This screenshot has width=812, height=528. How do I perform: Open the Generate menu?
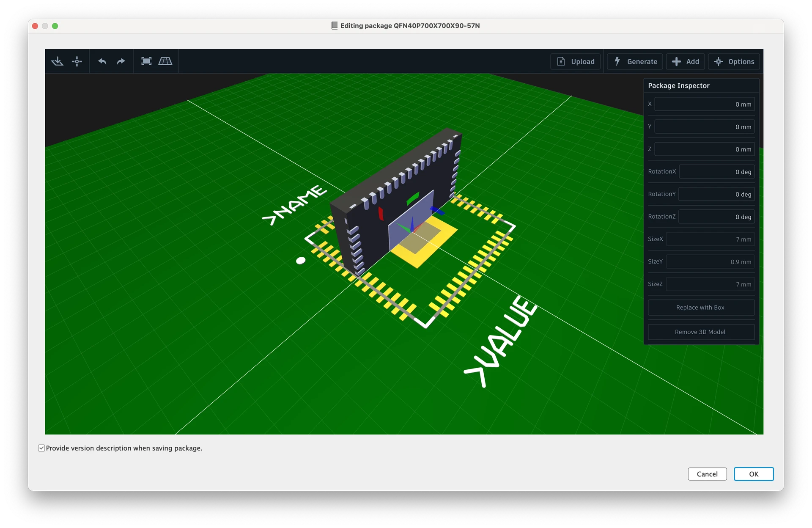[635, 61]
